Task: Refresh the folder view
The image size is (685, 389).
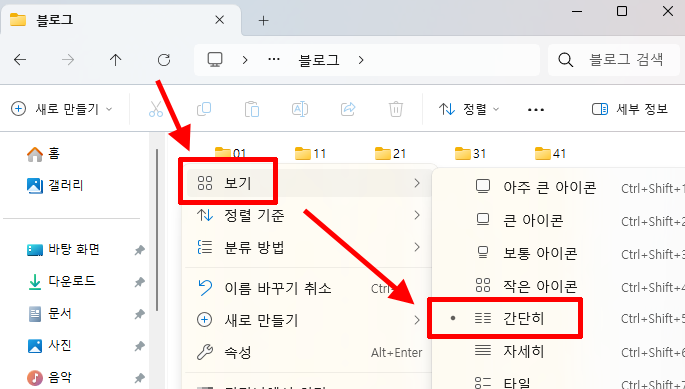Action: pos(164,59)
